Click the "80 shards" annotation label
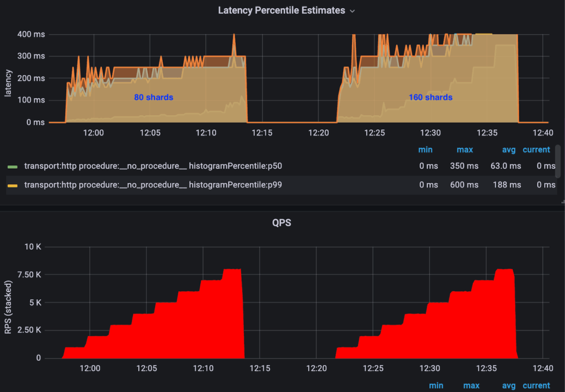The image size is (565, 392). coord(153,98)
